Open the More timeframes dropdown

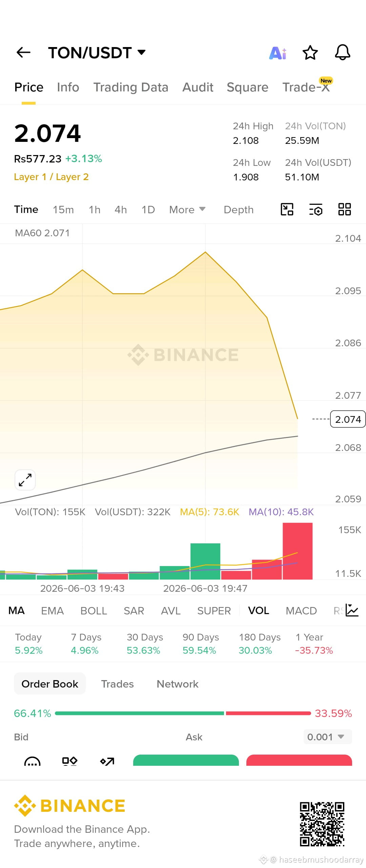pos(187,210)
